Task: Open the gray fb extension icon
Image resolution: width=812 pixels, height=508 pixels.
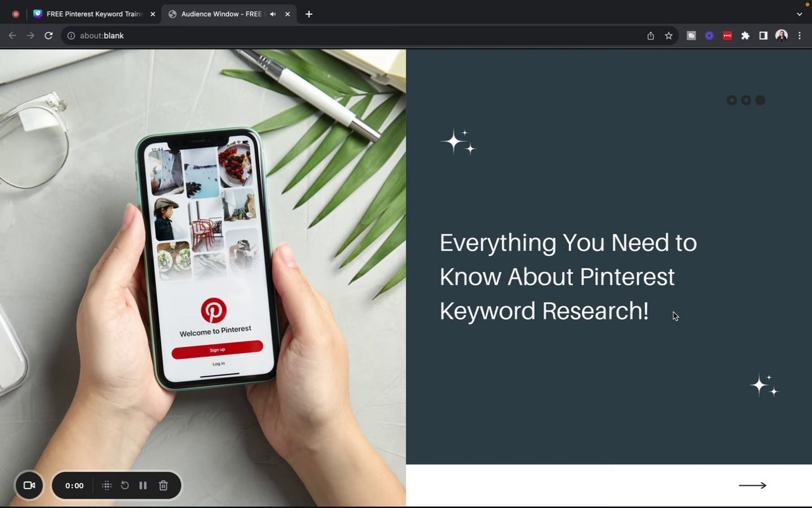Action: pos(691,36)
